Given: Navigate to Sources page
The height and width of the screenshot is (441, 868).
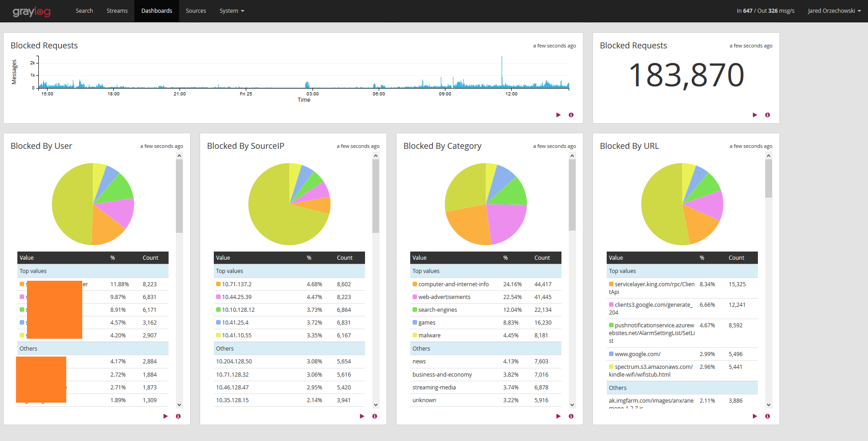Looking at the screenshot, I should 196,11.
